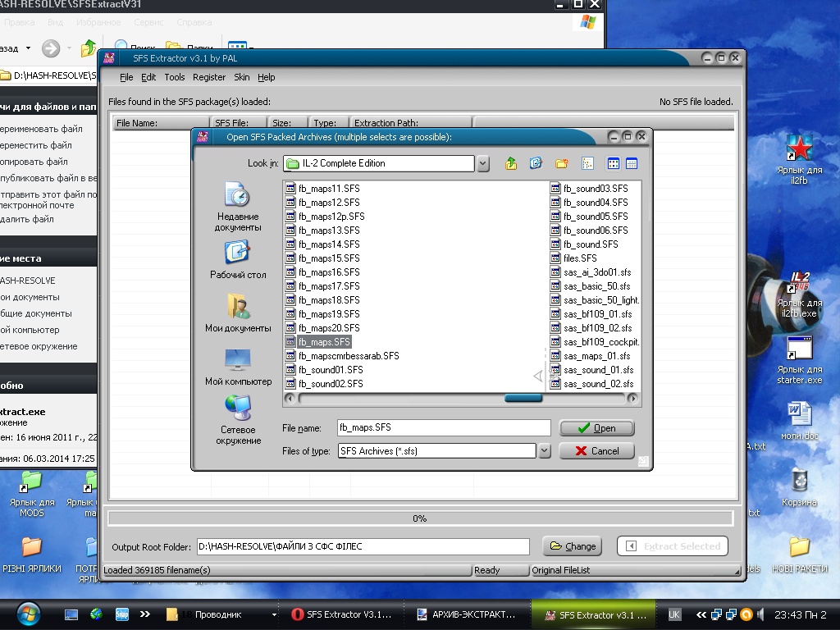Click the file list scroll right arrow
The height and width of the screenshot is (630, 840).
(632, 398)
